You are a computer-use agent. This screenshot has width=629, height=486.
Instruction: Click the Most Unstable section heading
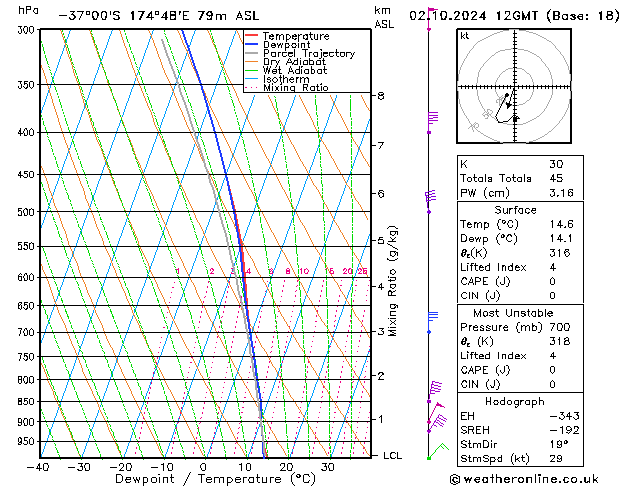coord(513,313)
